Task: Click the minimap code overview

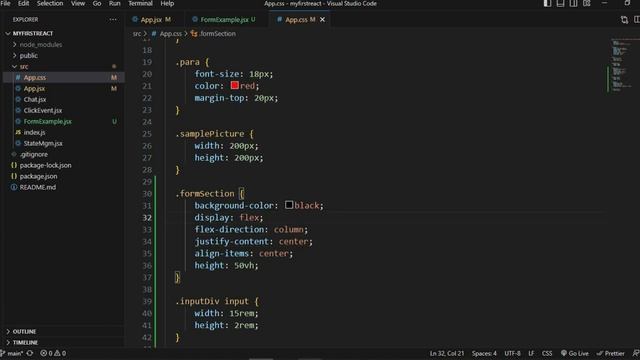Action: (x=623, y=65)
